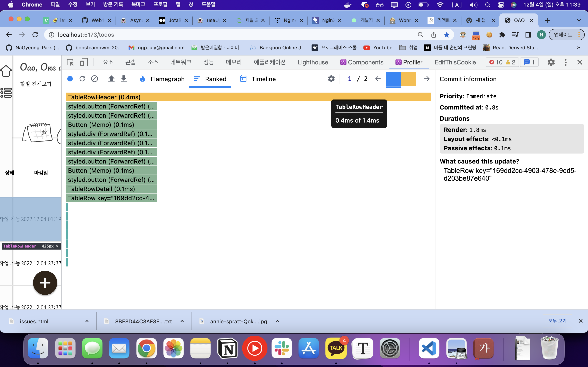This screenshot has width=588, height=367.
Task: Select the yellow second commit bar
Action: [409, 79]
